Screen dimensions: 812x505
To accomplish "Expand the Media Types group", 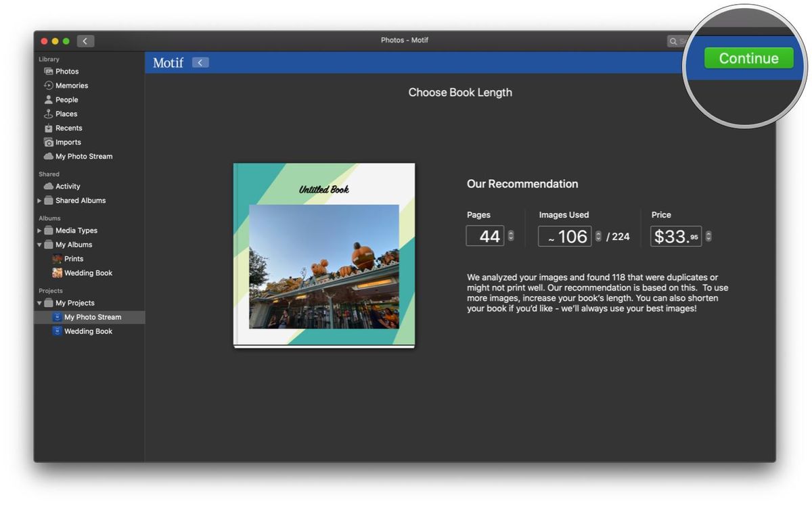I will coord(39,230).
